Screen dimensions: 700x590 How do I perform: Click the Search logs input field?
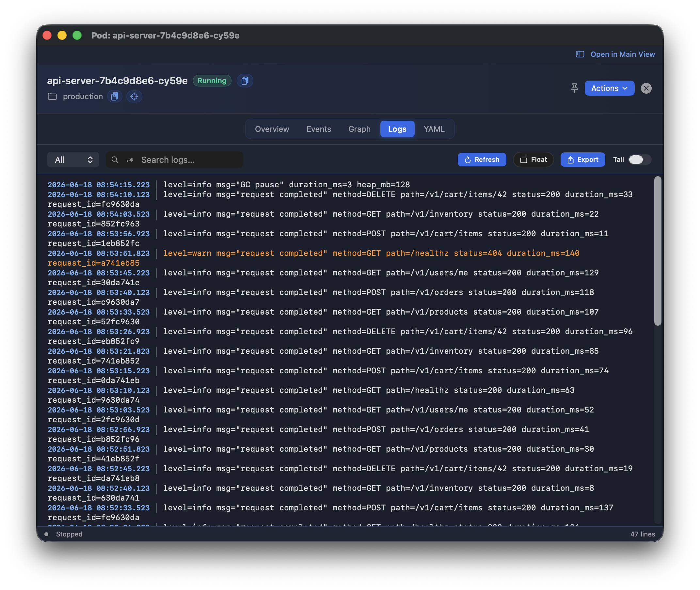point(174,160)
